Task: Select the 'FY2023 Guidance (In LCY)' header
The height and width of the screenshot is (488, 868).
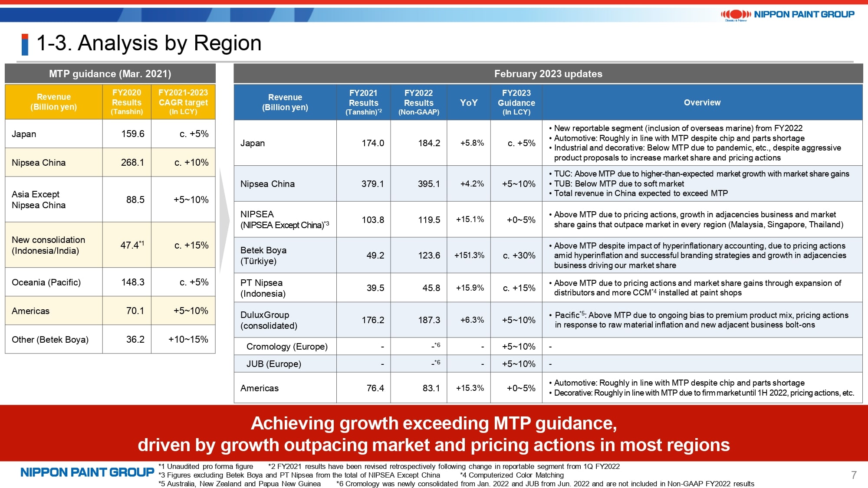Action: click(x=516, y=102)
